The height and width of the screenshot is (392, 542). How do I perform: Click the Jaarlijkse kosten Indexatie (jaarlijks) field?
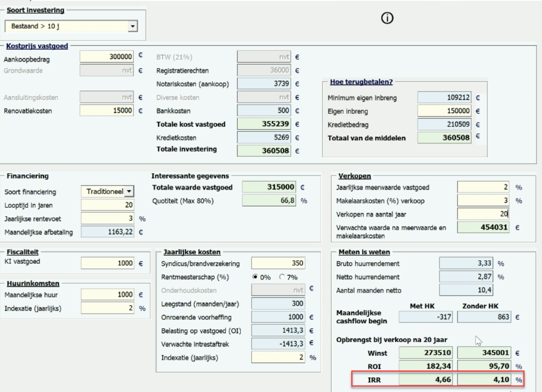coord(278,357)
